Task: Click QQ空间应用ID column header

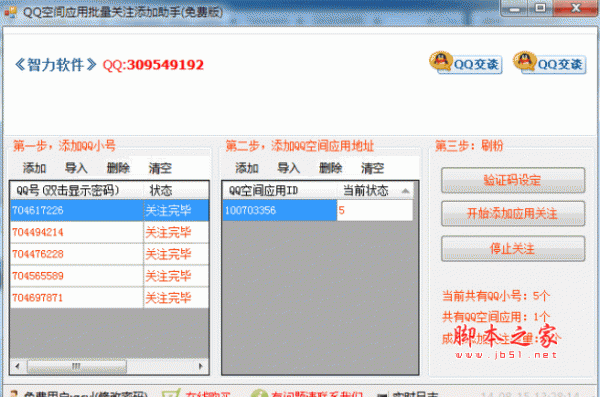Action: click(279, 190)
